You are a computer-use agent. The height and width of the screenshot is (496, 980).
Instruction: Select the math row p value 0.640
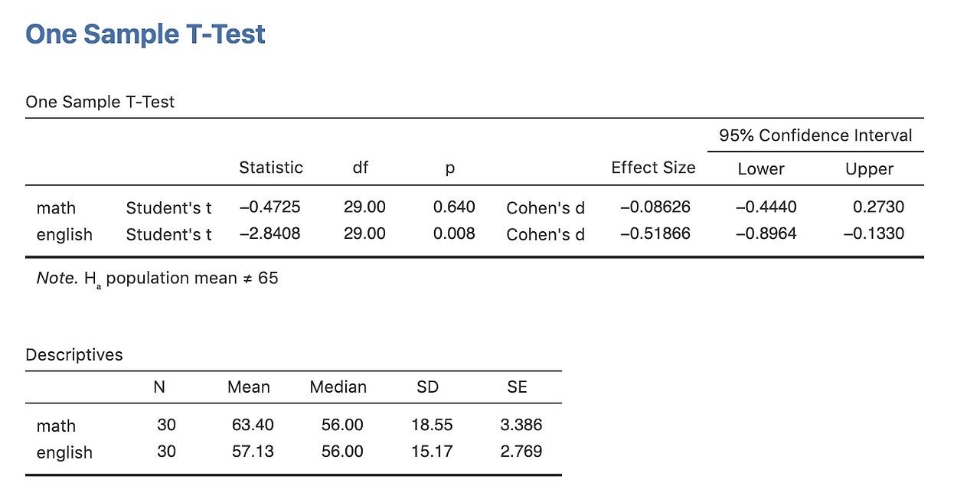(x=454, y=207)
